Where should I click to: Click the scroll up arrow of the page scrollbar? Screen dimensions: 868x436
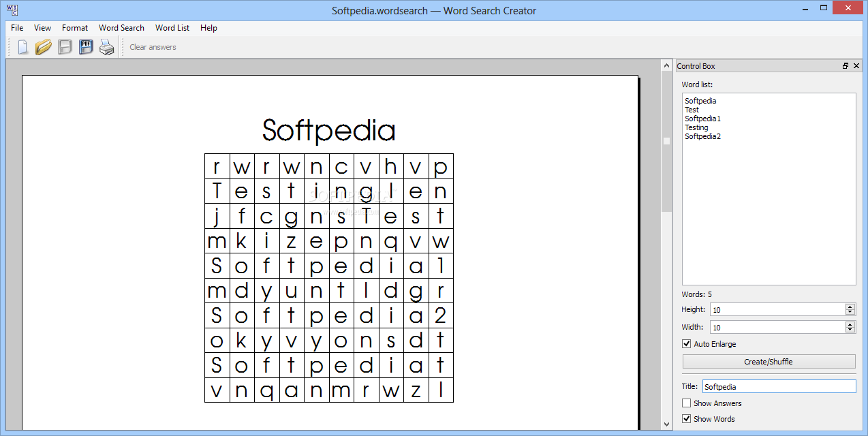pyautogui.click(x=666, y=65)
